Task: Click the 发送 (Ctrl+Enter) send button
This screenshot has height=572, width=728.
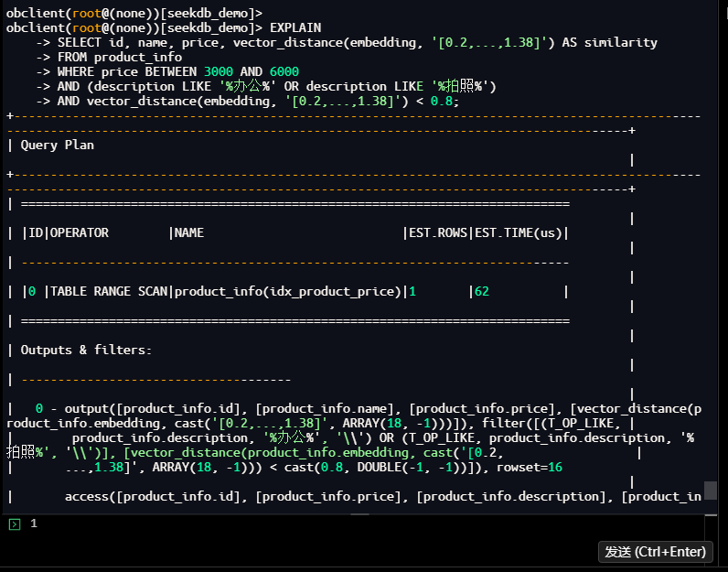Action: click(x=655, y=551)
